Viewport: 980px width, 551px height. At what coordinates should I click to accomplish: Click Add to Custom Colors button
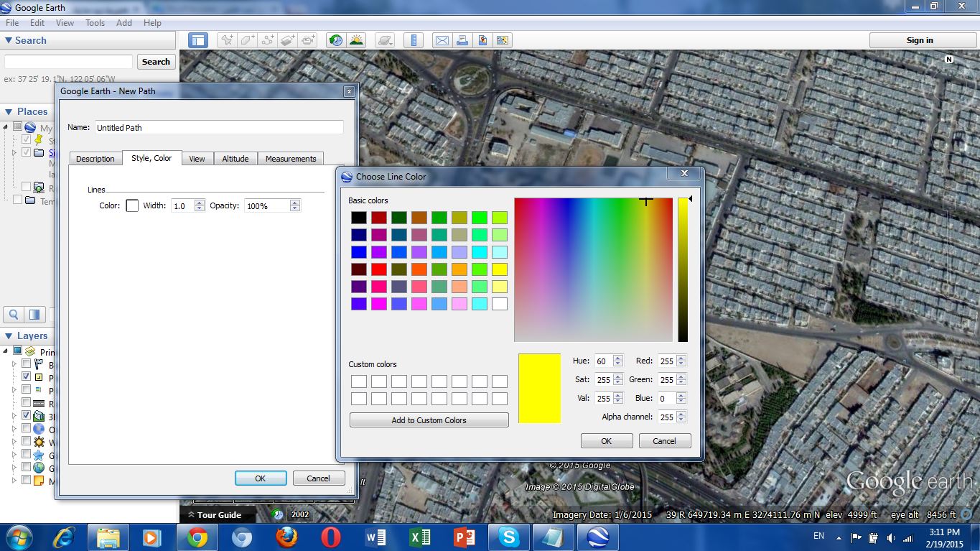tap(429, 420)
